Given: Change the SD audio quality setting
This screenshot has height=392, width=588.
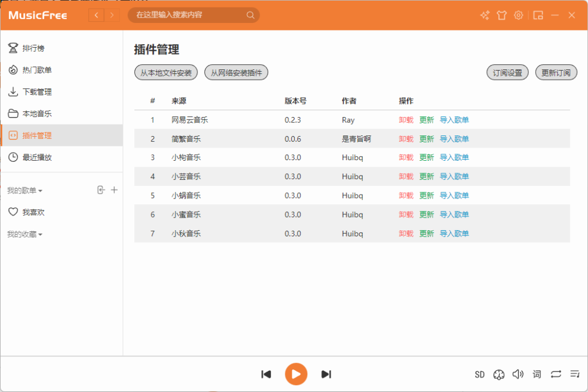Looking at the screenshot, I should click(479, 374).
